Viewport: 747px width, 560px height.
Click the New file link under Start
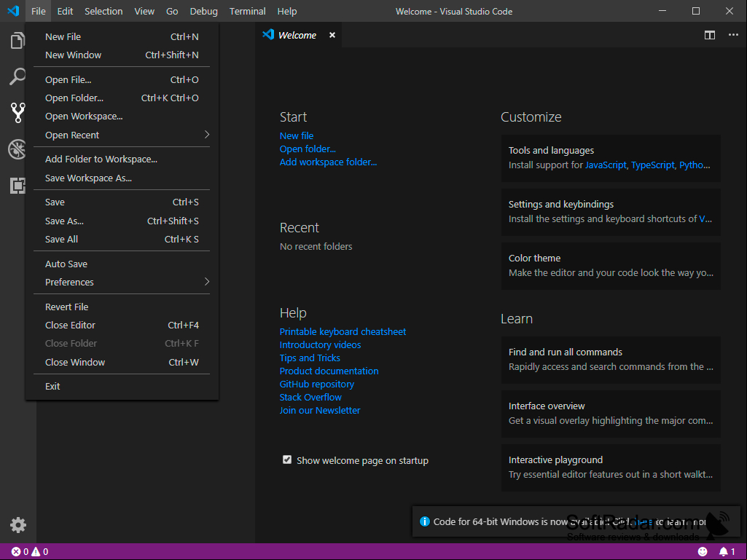point(297,135)
